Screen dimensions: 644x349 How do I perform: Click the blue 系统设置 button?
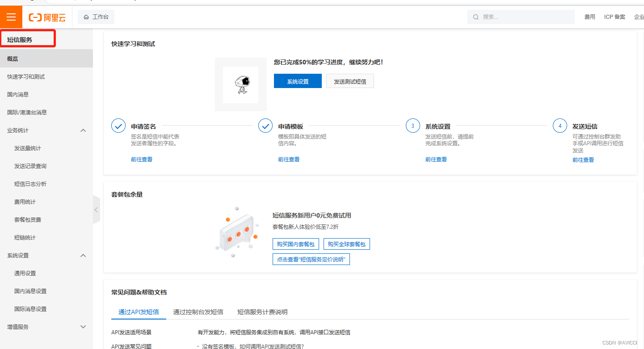click(x=298, y=81)
